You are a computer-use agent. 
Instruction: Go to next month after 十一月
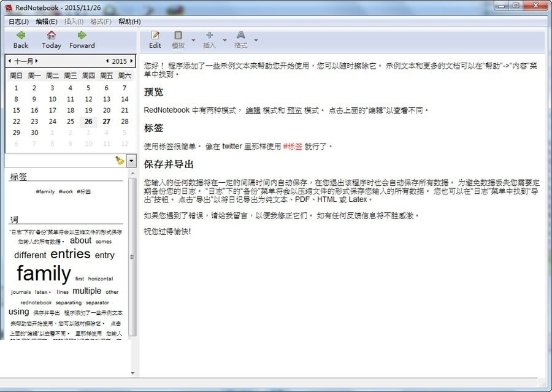[36, 61]
